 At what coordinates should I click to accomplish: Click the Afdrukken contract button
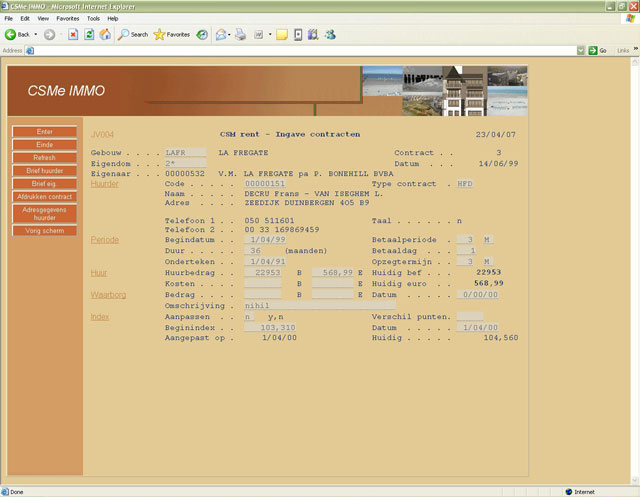(x=44, y=197)
